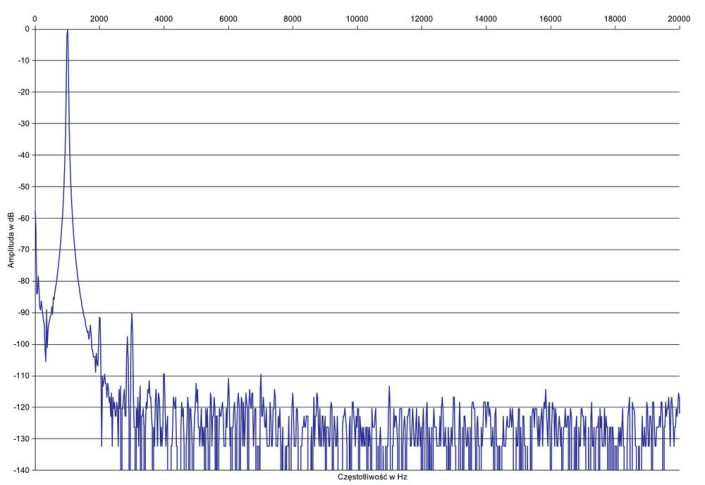Click the -100 amplitude axis label

click(x=23, y=344)
